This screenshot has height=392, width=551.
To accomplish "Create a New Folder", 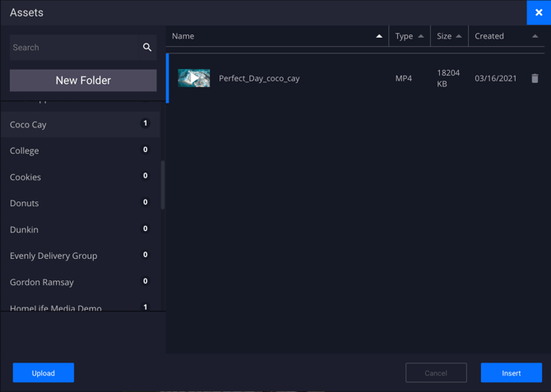I will pyautogui.click(x=83, y=81).
